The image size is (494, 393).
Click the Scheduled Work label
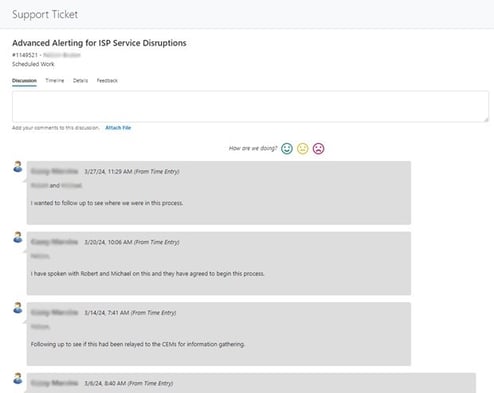[33, 64]
